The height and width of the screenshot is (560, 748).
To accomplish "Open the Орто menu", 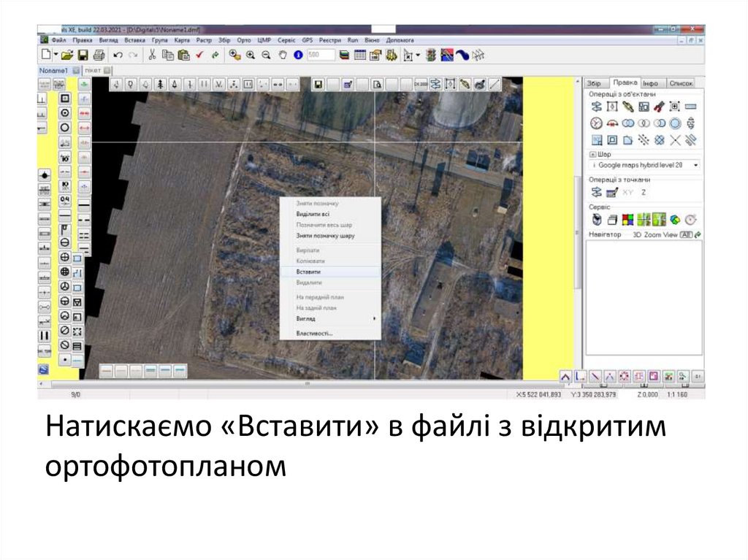I will [244, 40].
